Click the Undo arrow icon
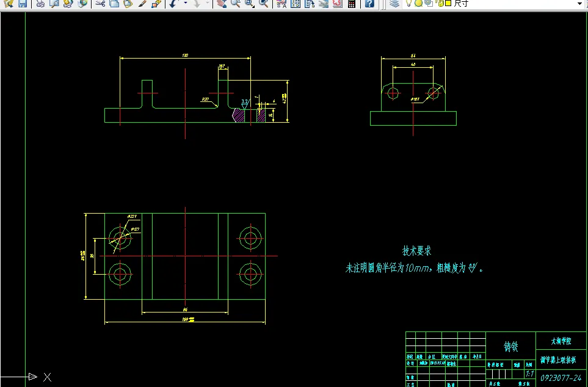The width and height of the screenshot is (588, 387). pos(173,4)
